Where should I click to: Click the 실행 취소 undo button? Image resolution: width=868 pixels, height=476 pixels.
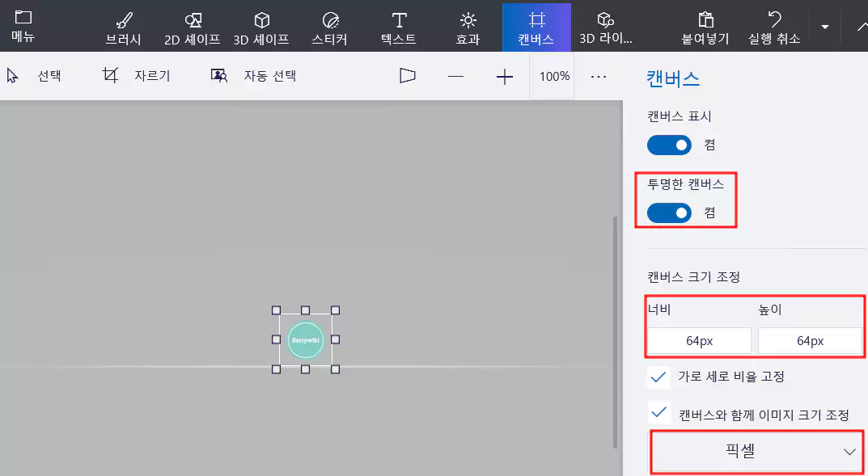click(773, 26)
